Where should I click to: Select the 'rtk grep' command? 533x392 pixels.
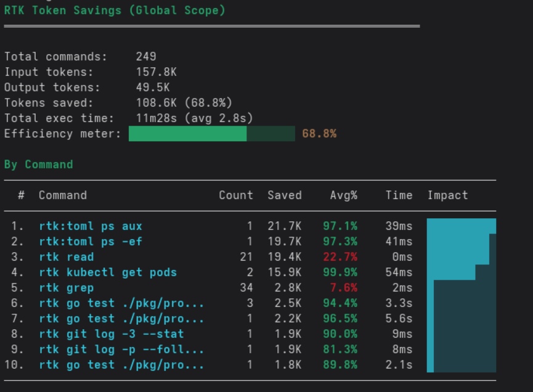coord(67,288)
